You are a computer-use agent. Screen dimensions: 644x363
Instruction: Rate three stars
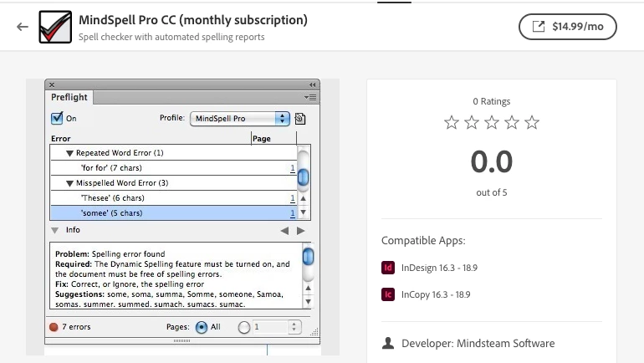[x=492, y=122]
